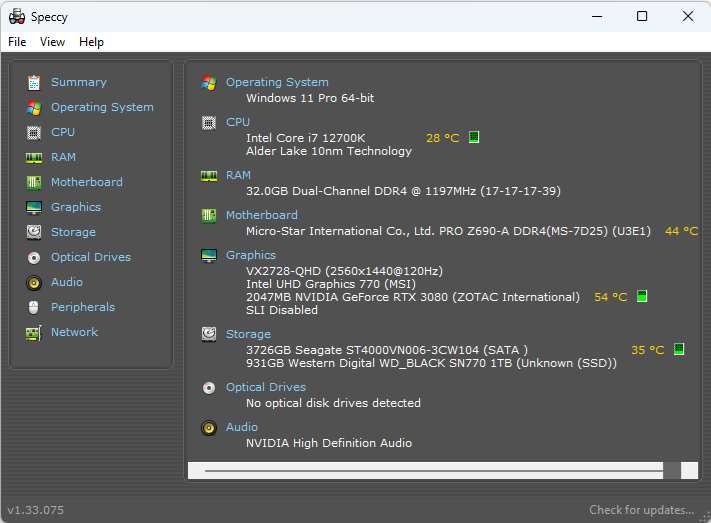Click the NVIDIA GeForce RTX 3080 line
The width and height of the screenshot is (711, 523).
413,297
